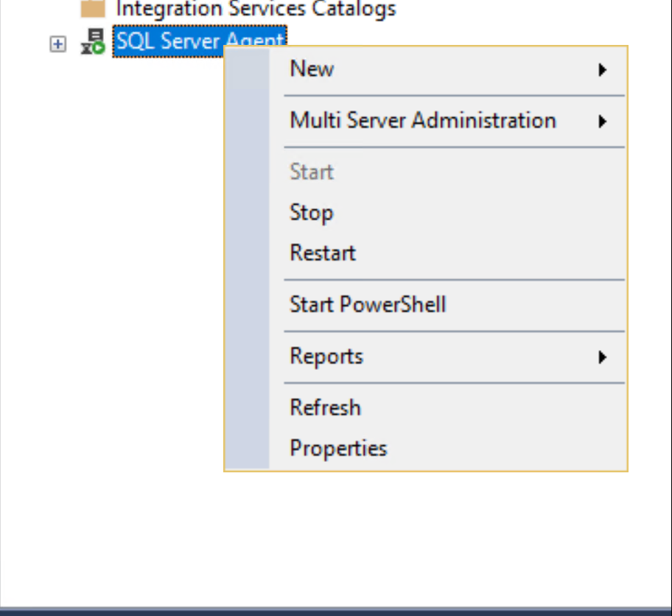The height and width of the screenshot is (616, 672).
Task: Click the Integration Services Catalogs folder icon
Action: (x=93, y=9)
